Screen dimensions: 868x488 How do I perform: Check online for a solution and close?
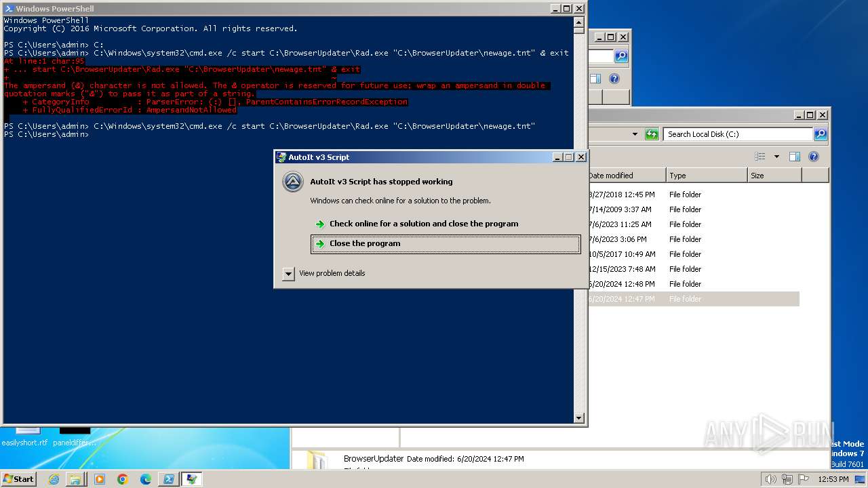446,224
